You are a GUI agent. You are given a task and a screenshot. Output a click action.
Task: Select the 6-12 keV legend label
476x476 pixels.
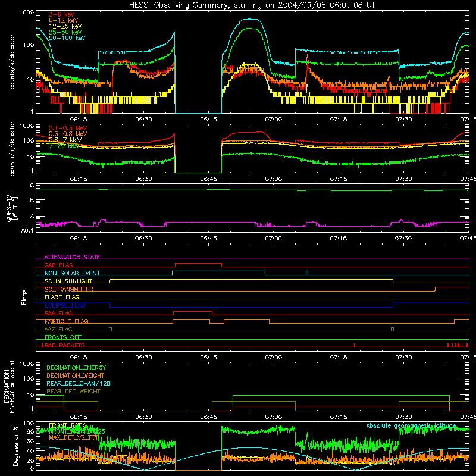[64, 20]
